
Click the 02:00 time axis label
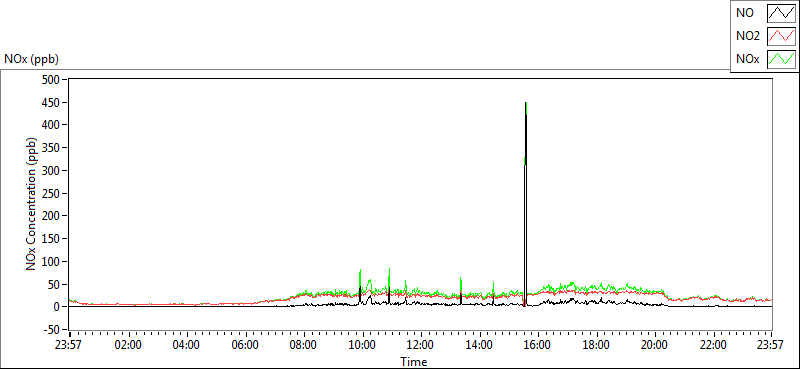pos(128,345)
